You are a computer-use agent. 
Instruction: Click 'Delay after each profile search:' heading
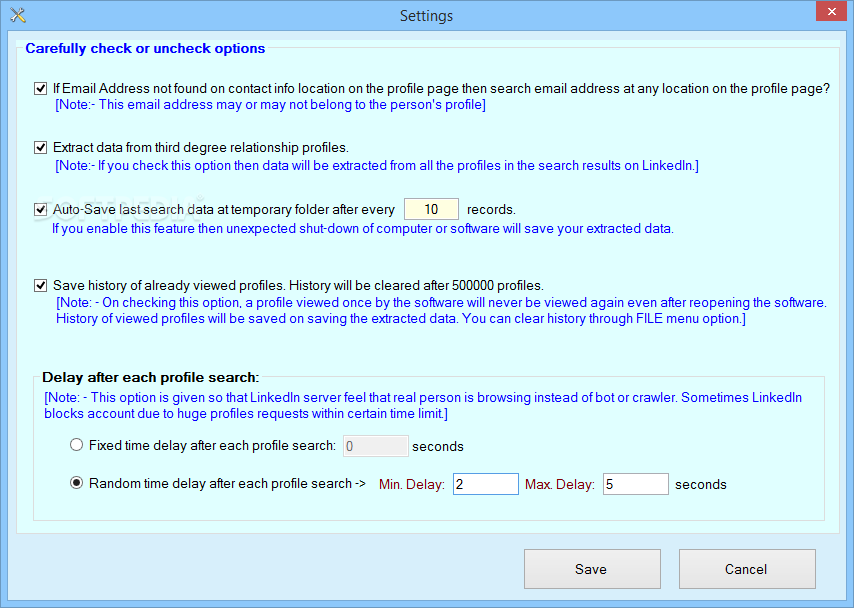pos(151,378)
